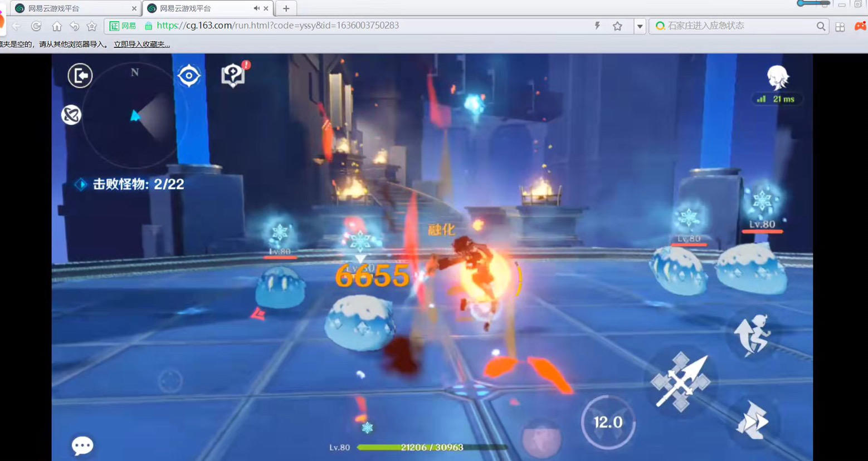Hit the polearm normal attack button

click(681, 382)
